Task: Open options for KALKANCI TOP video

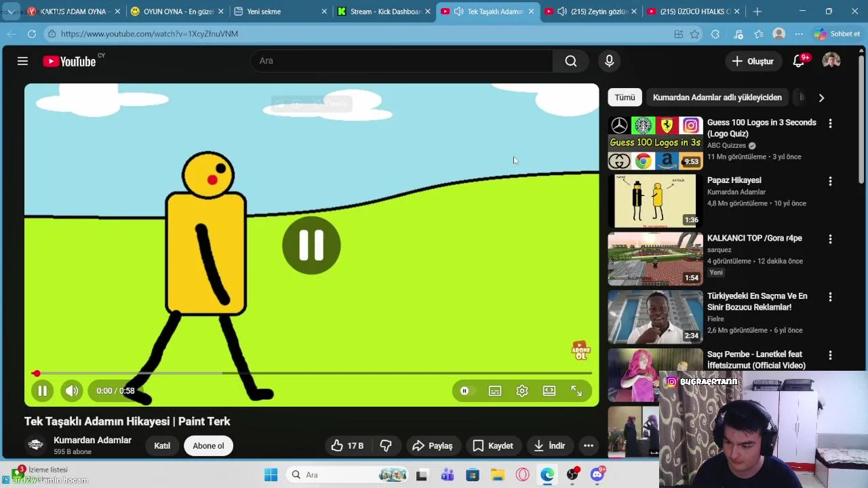Action: tap(830, 239)
